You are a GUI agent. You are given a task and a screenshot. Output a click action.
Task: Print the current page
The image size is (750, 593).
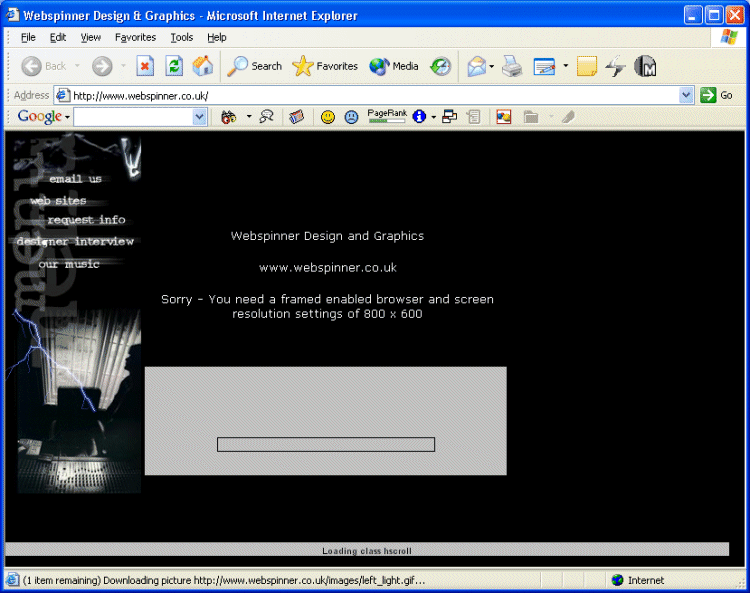512,66
